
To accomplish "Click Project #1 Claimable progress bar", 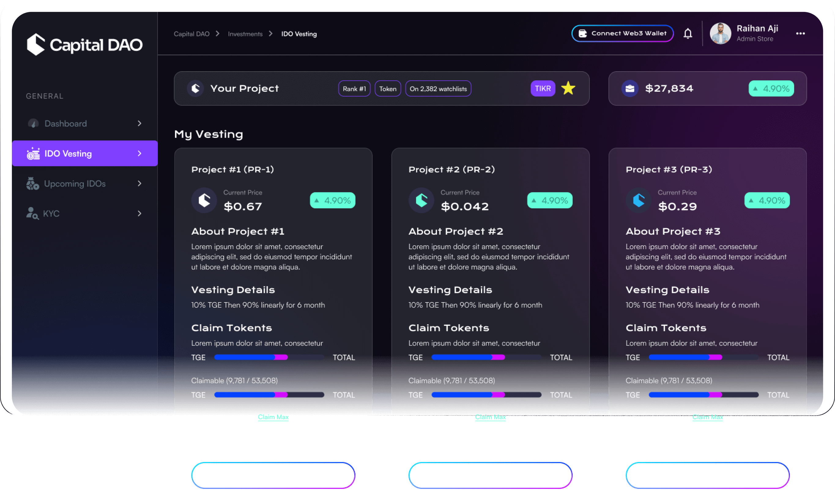I will click(x=269, y=395).
